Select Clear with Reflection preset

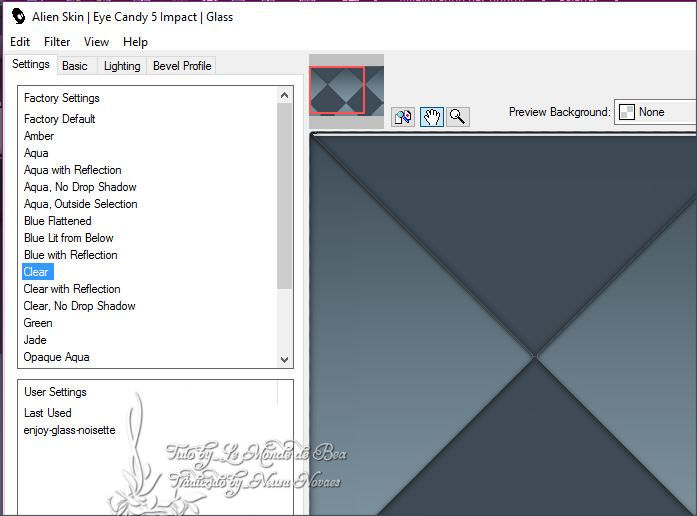click(72, 289)
